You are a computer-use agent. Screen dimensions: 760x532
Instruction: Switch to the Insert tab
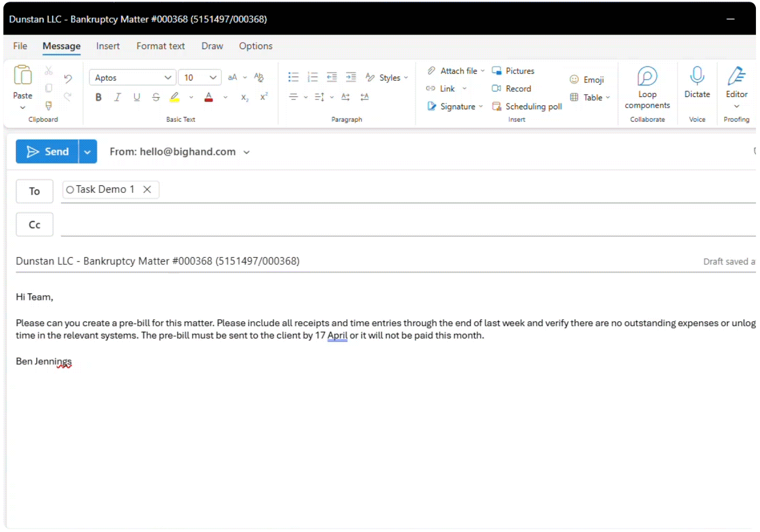click(x=108, y=46)
